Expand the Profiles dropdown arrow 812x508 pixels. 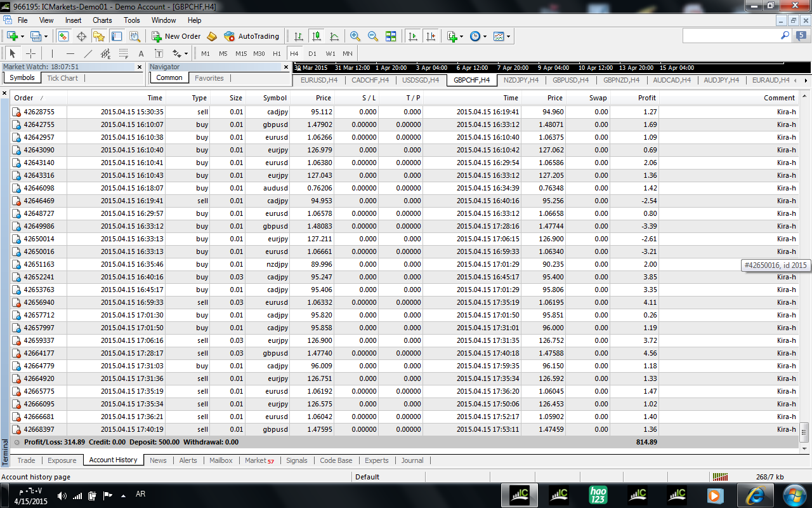(x=46, y=36)
